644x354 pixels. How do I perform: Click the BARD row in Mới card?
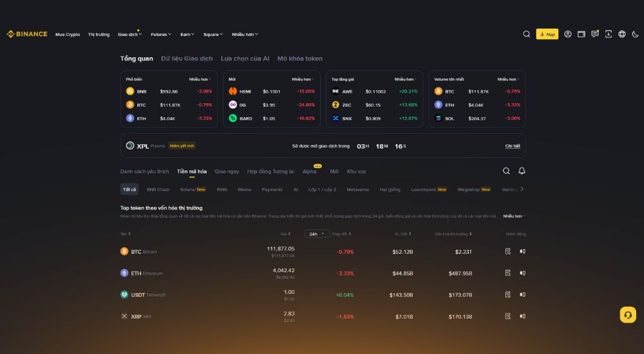[272, 118]
